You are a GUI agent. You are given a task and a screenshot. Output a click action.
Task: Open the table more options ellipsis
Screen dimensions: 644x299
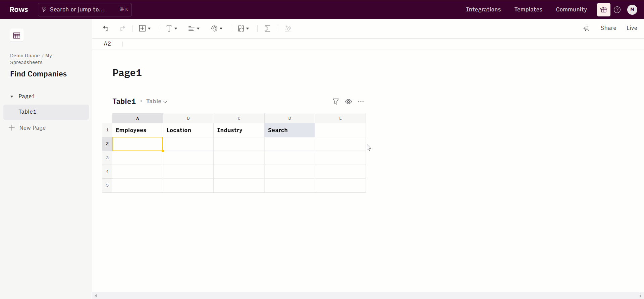click(361, 102)
